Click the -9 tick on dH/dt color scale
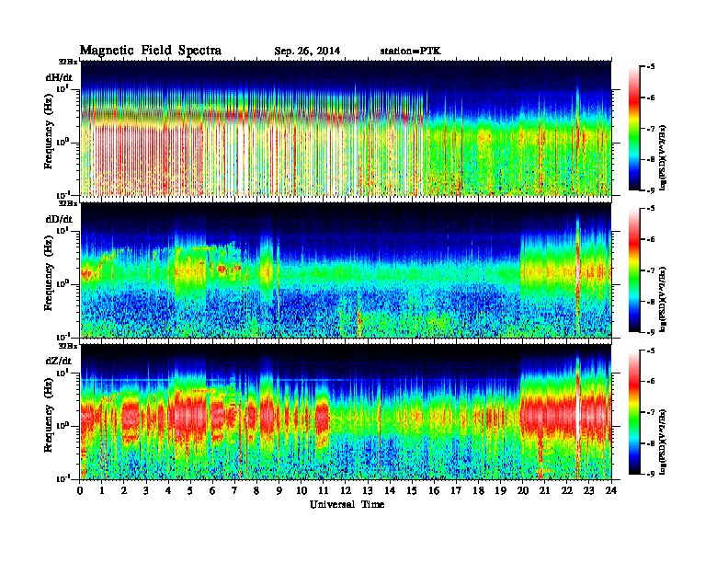This screenshot has width=728, height=563. (x=651, y=190)
